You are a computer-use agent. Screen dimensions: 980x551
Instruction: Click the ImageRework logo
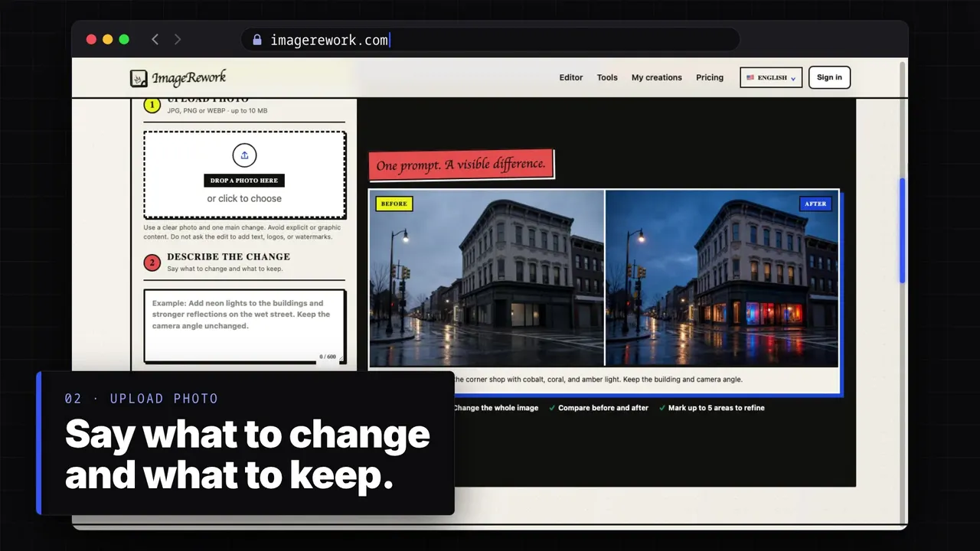[x=178, y=78]
